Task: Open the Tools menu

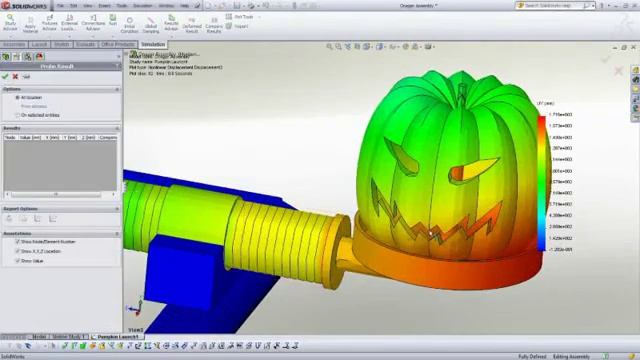Action: click(122, 6)
